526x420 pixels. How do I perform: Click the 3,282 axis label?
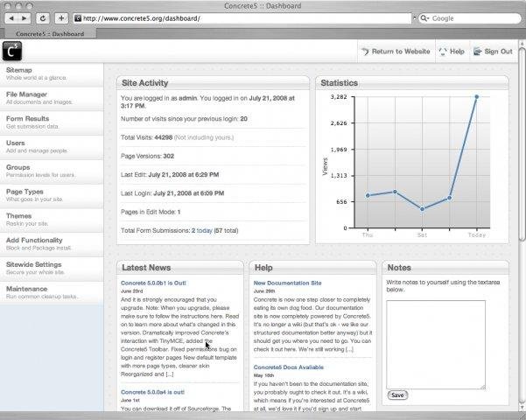[339, 96]
